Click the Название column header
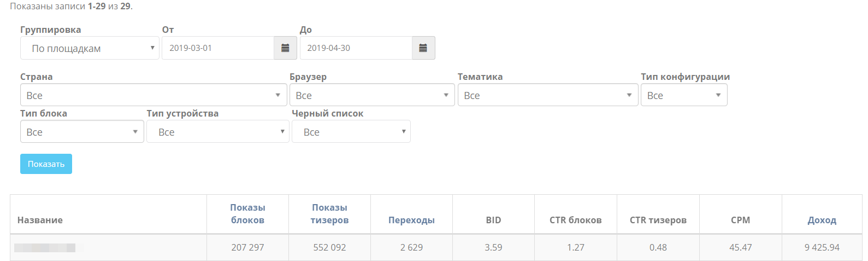 [x=40, y=220]
